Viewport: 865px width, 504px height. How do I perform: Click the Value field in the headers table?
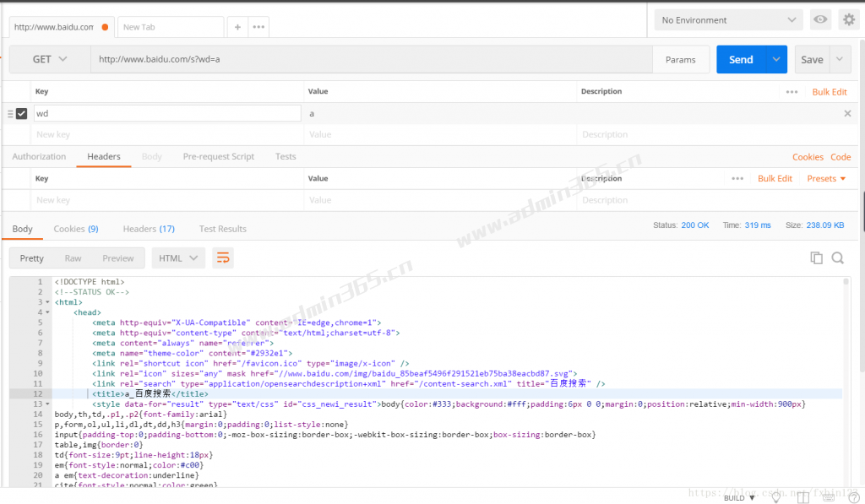coord(438,200)
